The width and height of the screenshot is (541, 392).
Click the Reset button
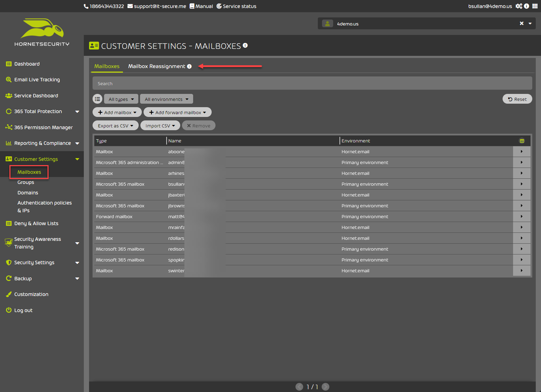[517, 99]
